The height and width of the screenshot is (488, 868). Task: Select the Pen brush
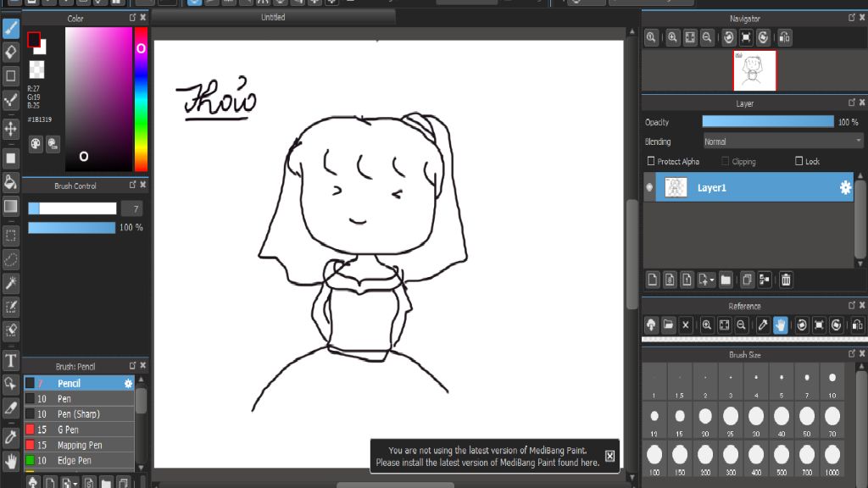click(79, 399)
